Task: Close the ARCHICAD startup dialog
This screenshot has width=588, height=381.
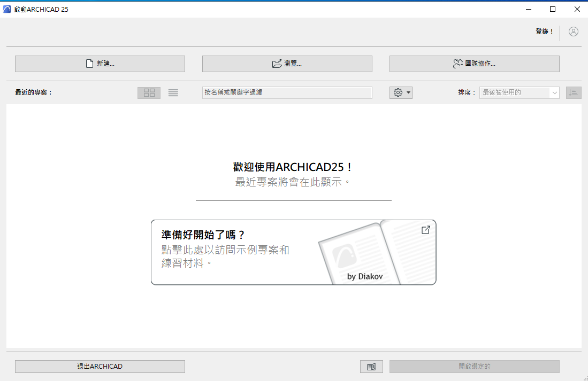Action: [577, 9]
